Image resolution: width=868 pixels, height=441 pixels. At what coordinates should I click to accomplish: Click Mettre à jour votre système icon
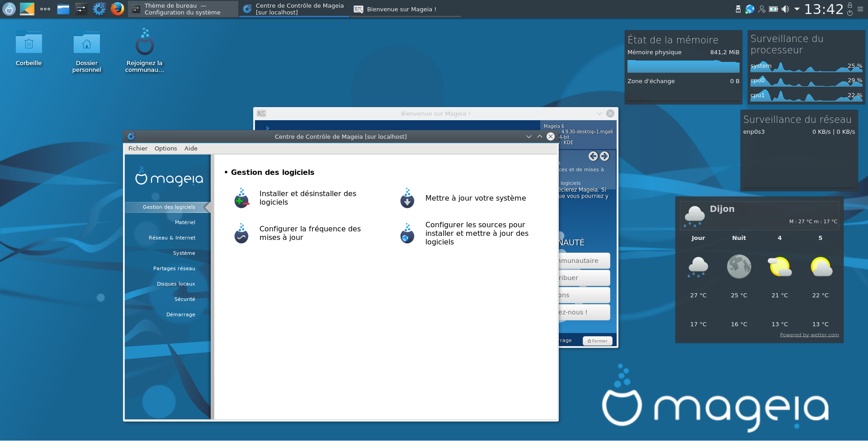click(x=407, y=198)
